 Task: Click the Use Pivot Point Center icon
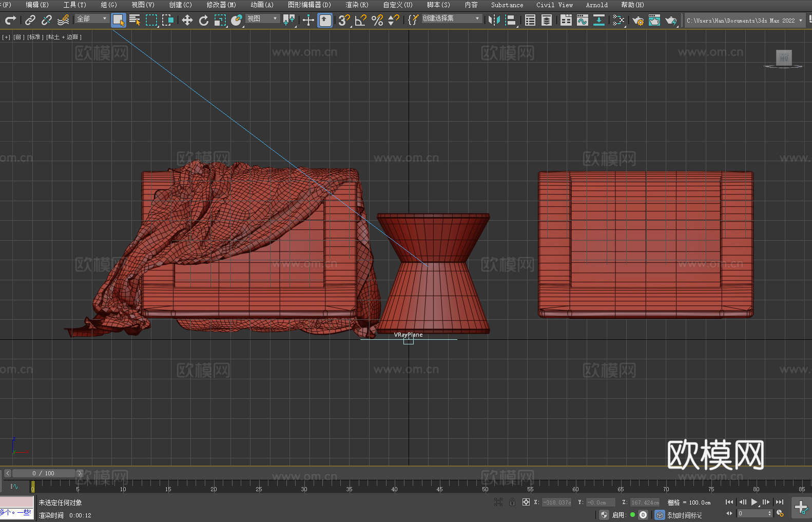click(289, 20)
